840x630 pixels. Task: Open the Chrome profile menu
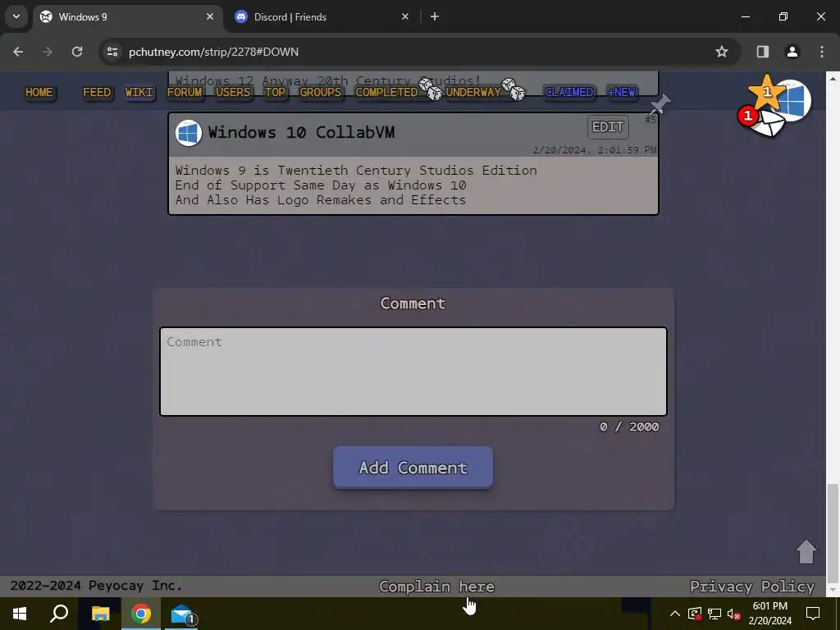(792, 52)
